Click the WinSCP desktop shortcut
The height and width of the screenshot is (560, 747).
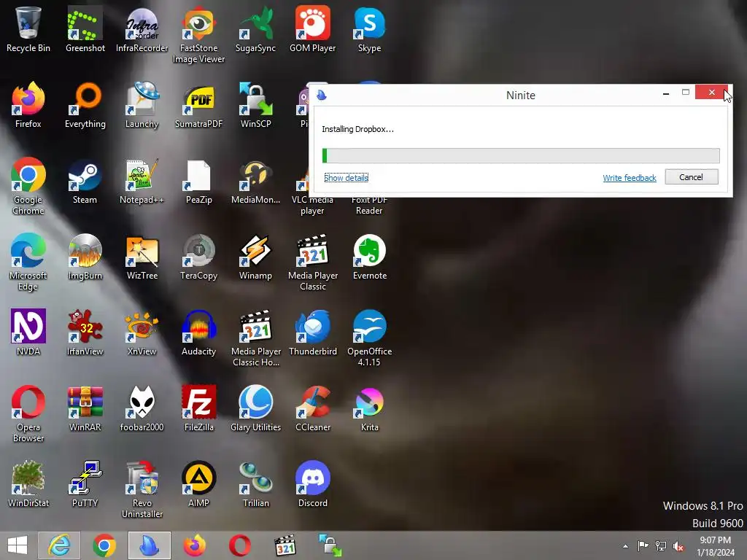point(256,105)
